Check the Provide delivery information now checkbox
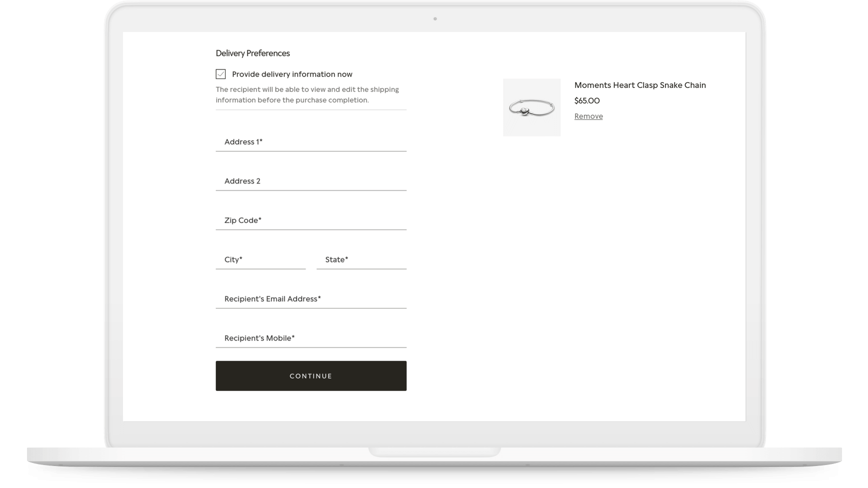The width and height of the screenshot is (868, 488). pyautogui.click(x=220, y=73)
